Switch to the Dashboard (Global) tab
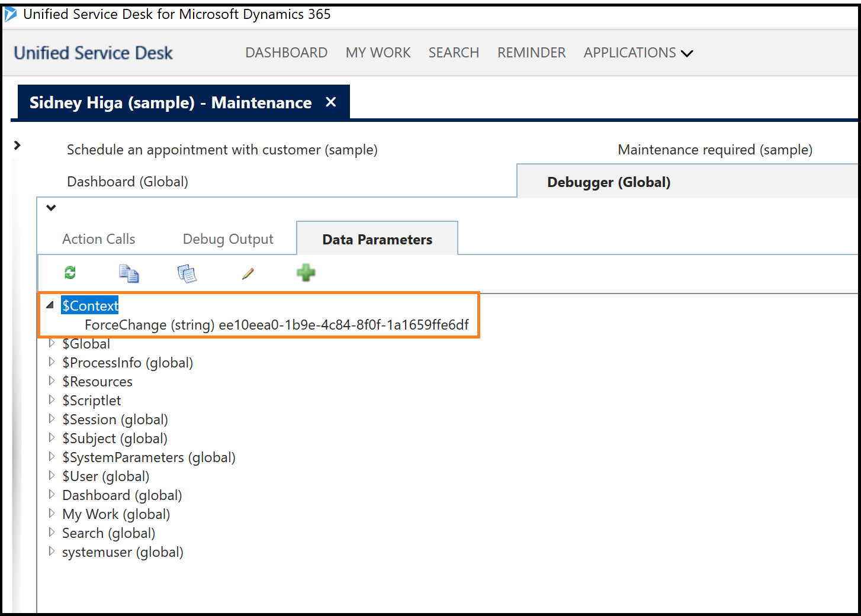 (x=128, y=182)
